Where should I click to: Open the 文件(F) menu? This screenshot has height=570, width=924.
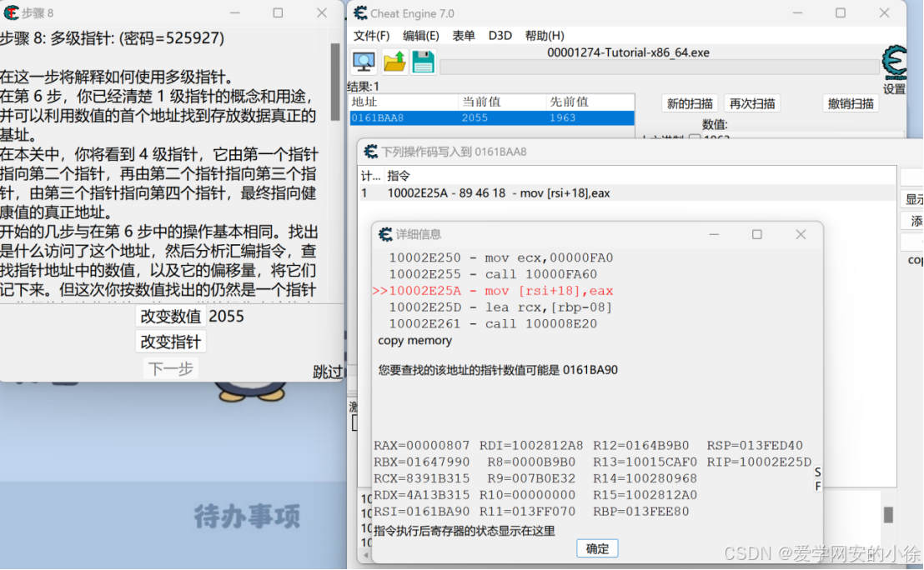click(371, 35)
